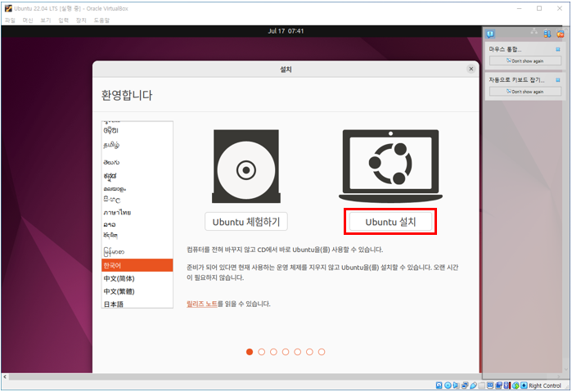Select ಕನ್ನಡ in the language list

[137, 176]
